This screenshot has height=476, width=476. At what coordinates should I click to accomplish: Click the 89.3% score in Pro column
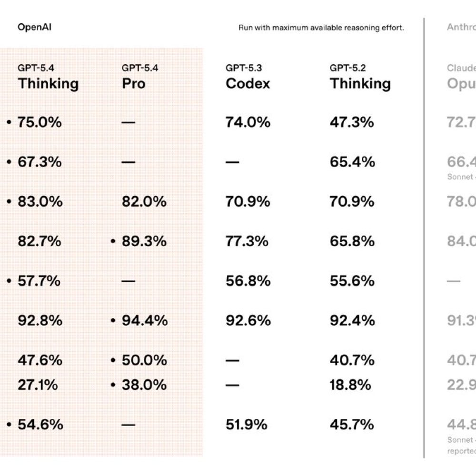click(x=144, y=241)
